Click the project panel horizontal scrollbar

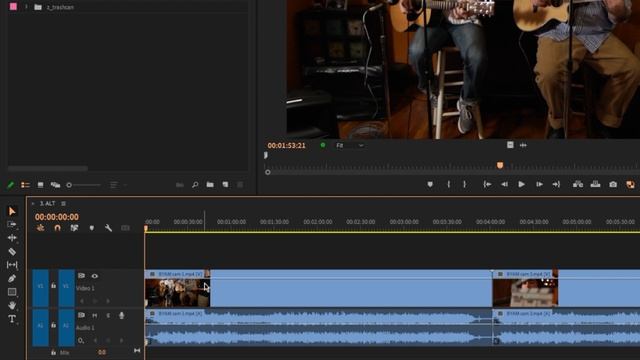(x=48, y=168)
